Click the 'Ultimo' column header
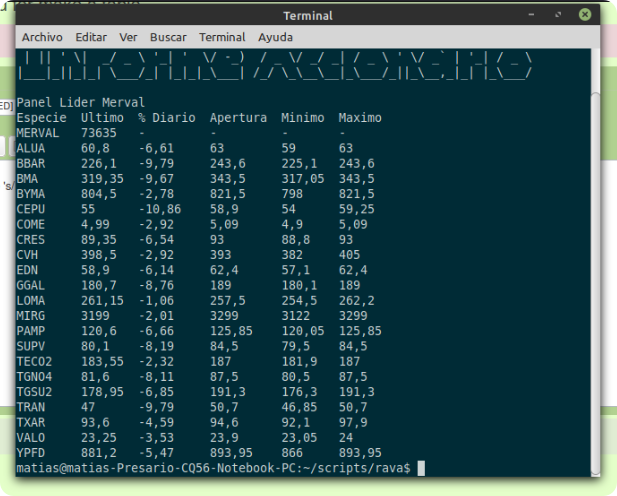617x496 pixels. click(102, 118)
